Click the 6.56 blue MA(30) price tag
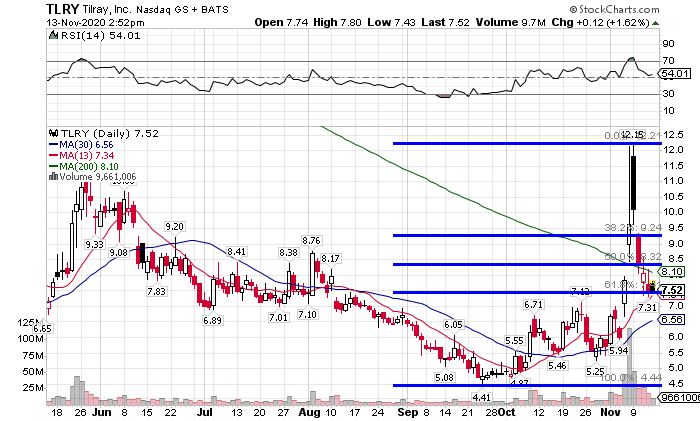 [x=671, y=320]
